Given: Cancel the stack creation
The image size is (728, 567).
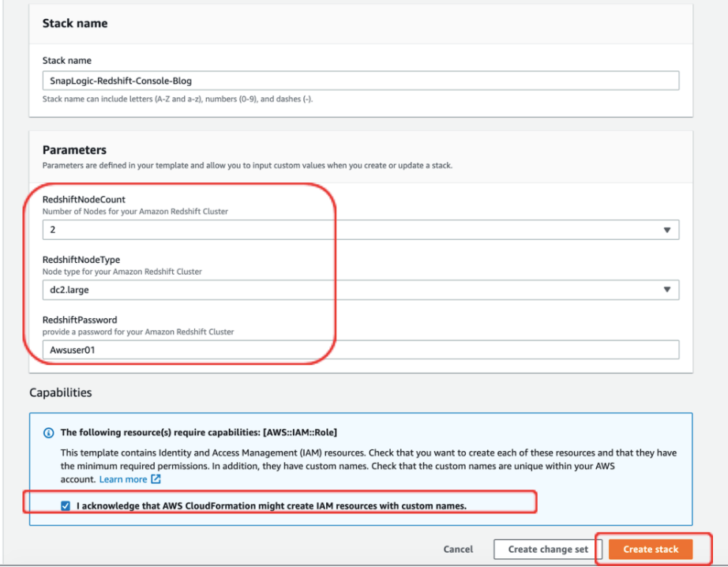Looking at the screenshot, I should 458,550.
